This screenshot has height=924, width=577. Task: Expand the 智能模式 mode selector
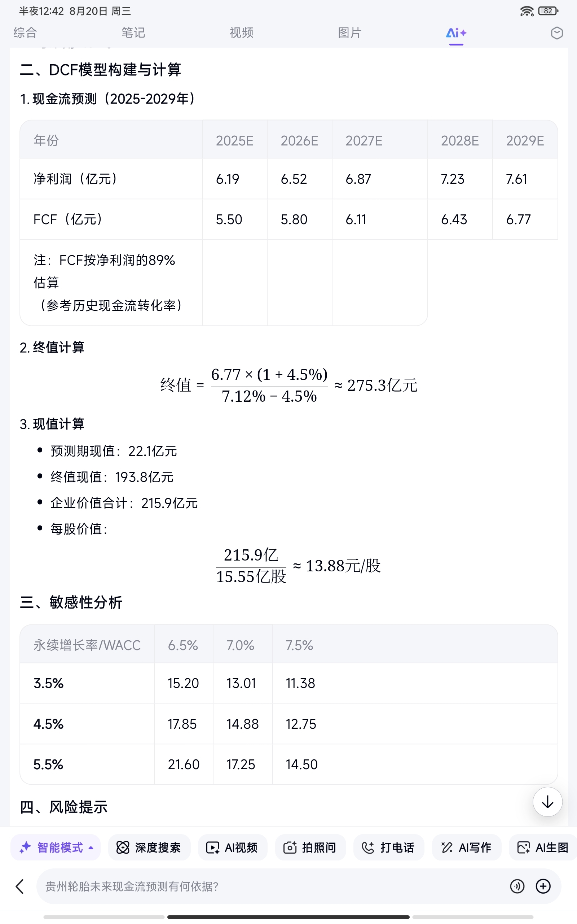pyautogui.click(x=56, y=847)
